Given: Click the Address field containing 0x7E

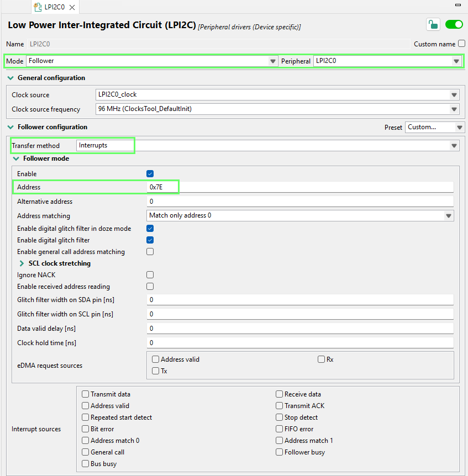Looking at the screenshot, I should pos(300,187).
